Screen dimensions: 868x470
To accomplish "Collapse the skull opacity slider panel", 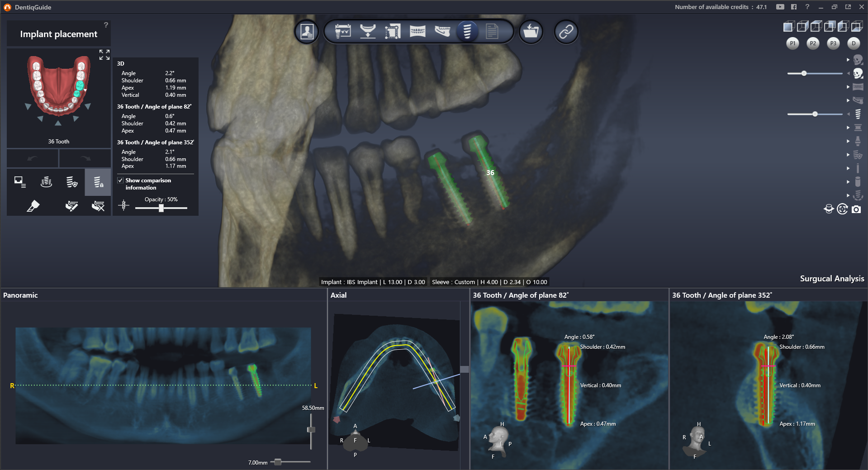I will point(848,73).
